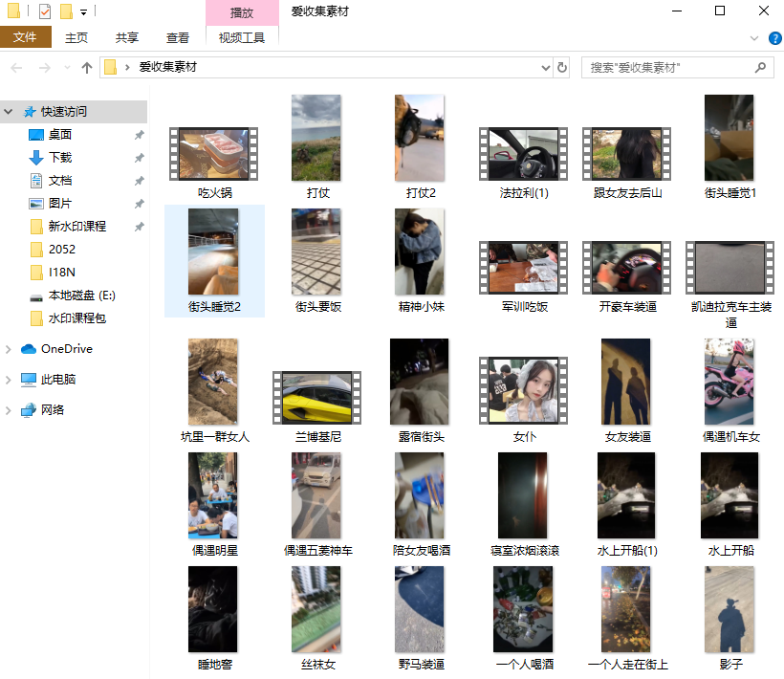This screenshot has height=679, width=784.
Task: Select the 偶遇机车女 video file
Action: pyautogui.click(x=730, y=383)
